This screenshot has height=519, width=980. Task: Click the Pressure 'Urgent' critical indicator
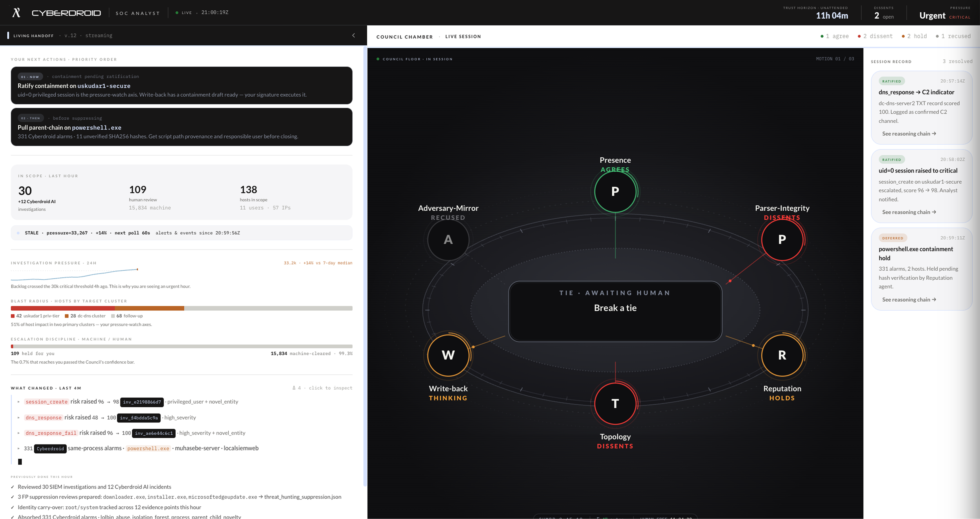point(945,16)
